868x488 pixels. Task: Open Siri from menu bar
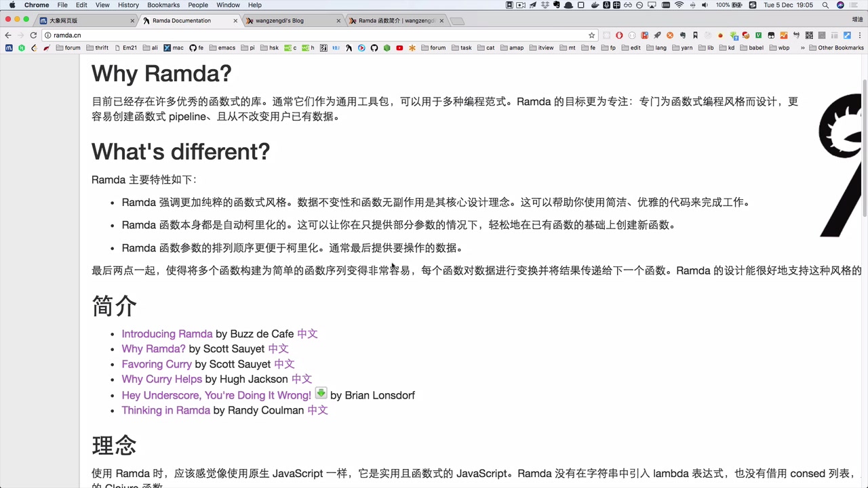pyautogui.click(x=840, y=5)
